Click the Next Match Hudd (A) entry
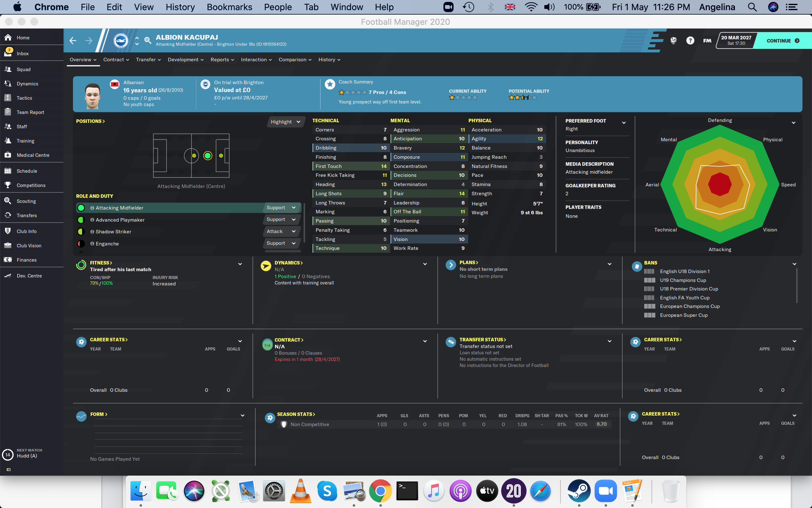This screenshot has width=812, height=508. tap(31, 454)
